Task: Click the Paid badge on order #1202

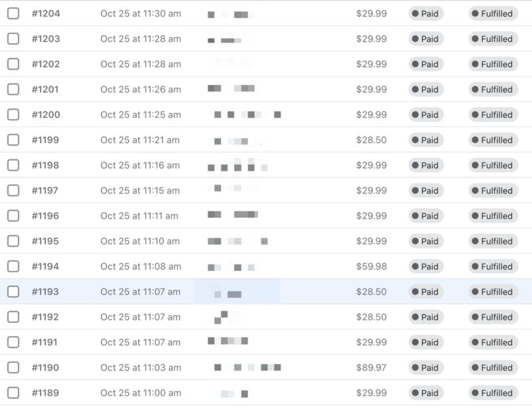Action: pos(426,64)
